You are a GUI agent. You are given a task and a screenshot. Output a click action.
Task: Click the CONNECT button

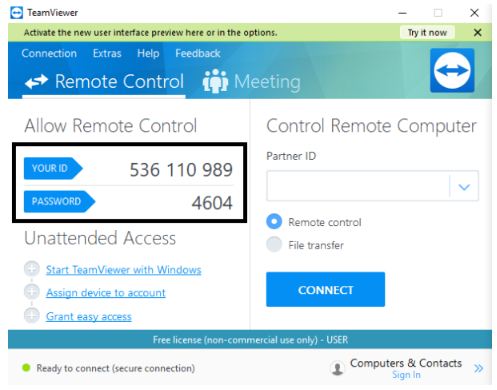point(325,289)
